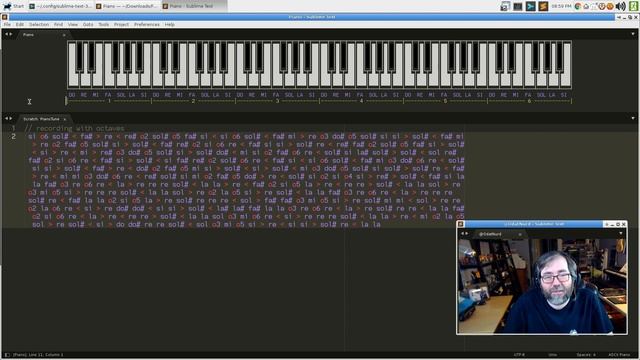
Task: Open the Goto menu
Action: (88, 24)
